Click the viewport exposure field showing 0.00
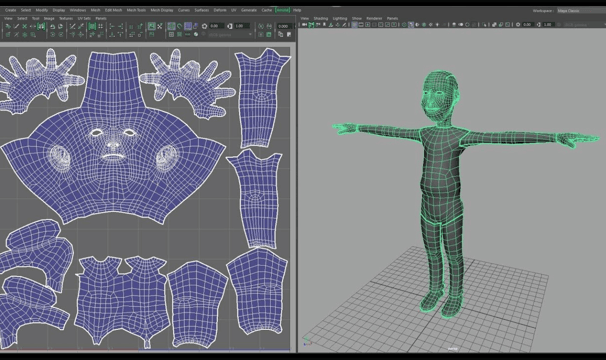 [528, 24]
